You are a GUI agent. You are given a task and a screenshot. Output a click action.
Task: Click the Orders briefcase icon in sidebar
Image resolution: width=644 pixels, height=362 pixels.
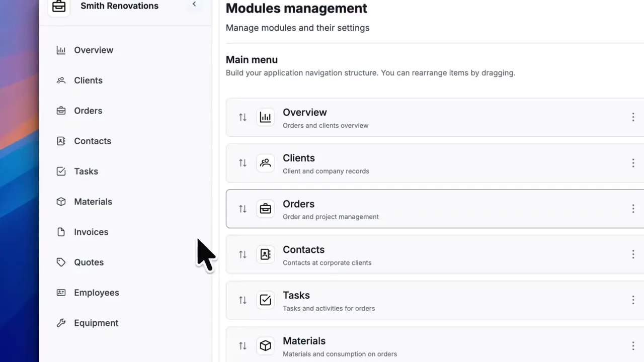61,111
